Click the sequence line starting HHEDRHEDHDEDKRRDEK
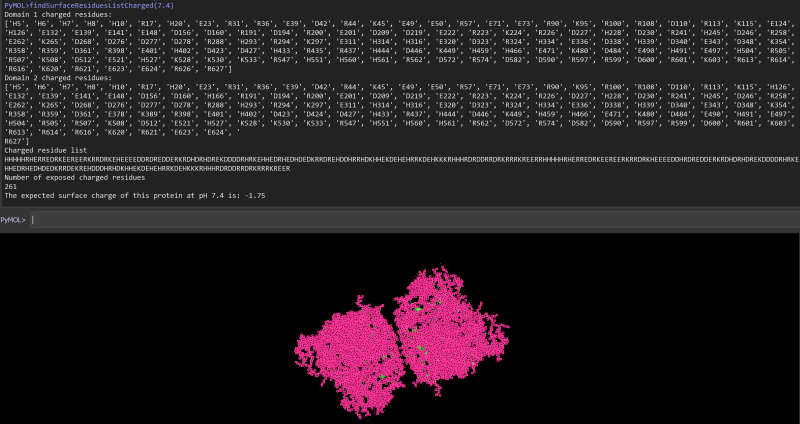The width and height of the screenshot is (800, 424). click(147, 168)
